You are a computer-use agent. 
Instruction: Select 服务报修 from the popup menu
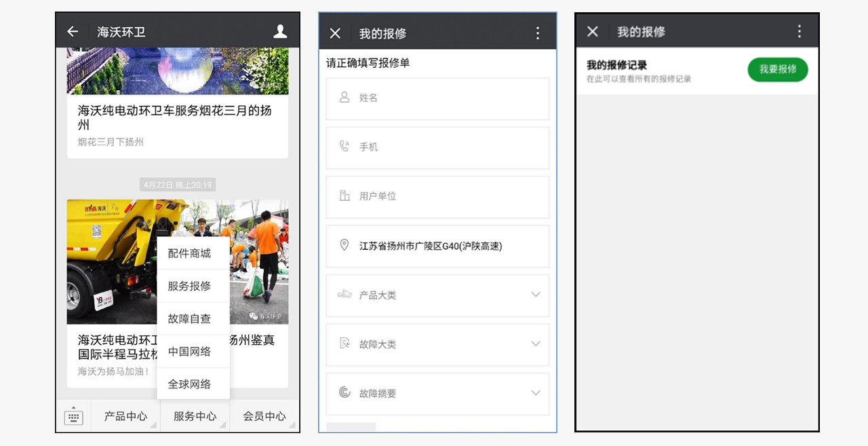click(193, 286)
